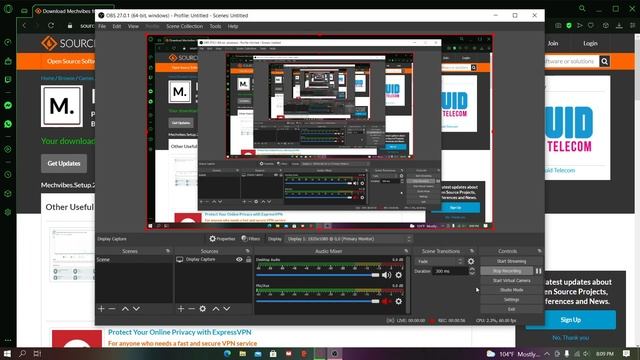The width and height of the screenshot is (640, 360).
Task: Click the browser downloads icon
Action: (619, 25)
